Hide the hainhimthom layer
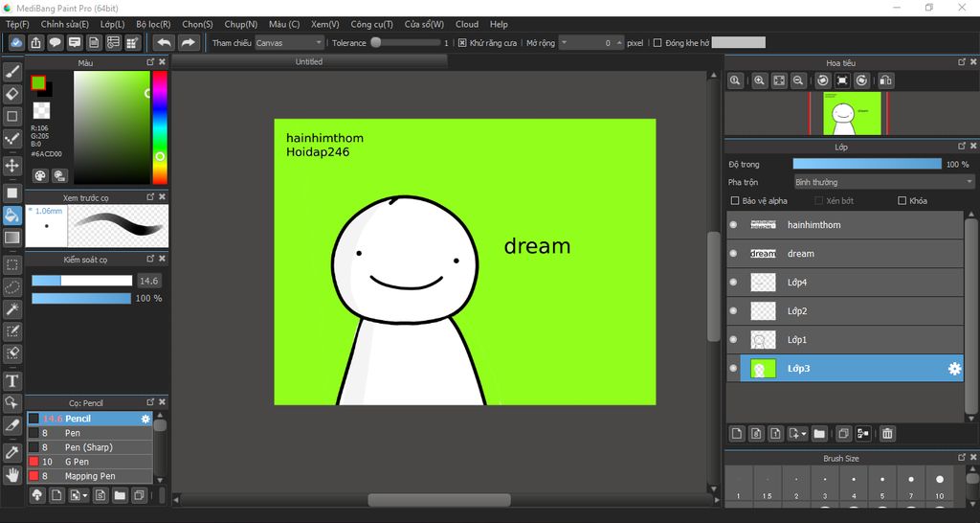Viewport: 980px width, 523px height. click(x=734, y=224)
